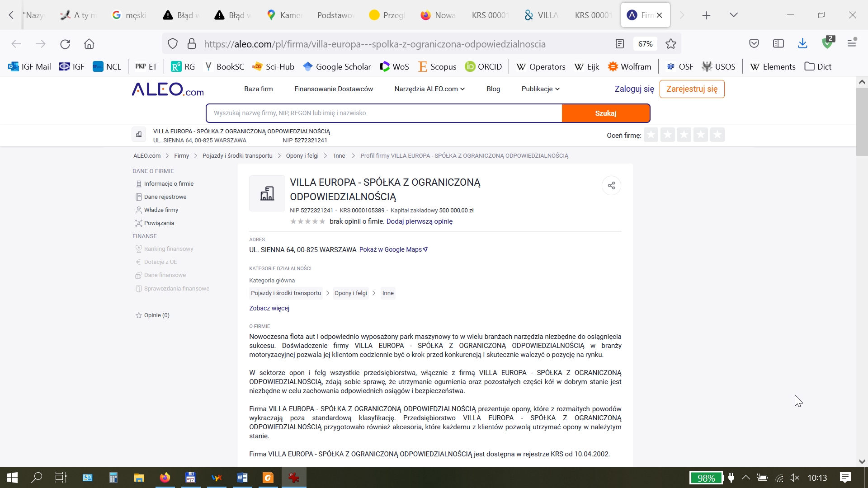Bookmark this page with star icon
The width and height of the screenshot is (868, 488).
click(671, 44)
